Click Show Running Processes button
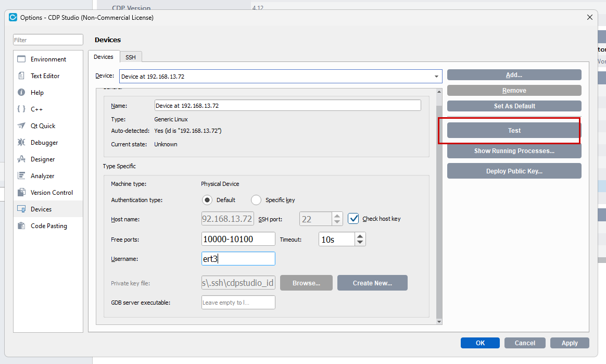The height and width of the screenshot is (364, 606). pos(514,150)
